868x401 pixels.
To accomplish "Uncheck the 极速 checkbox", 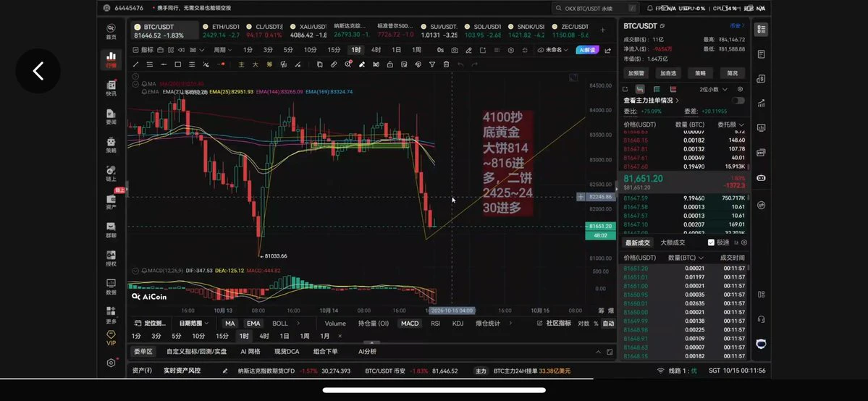I will pyautogui.click(x=711, y=242).
